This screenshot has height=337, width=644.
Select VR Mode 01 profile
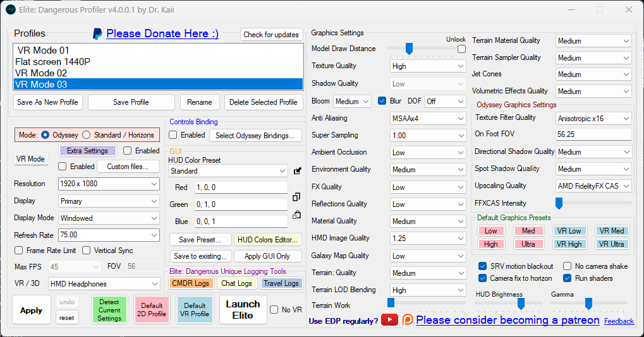pos(158,50)
